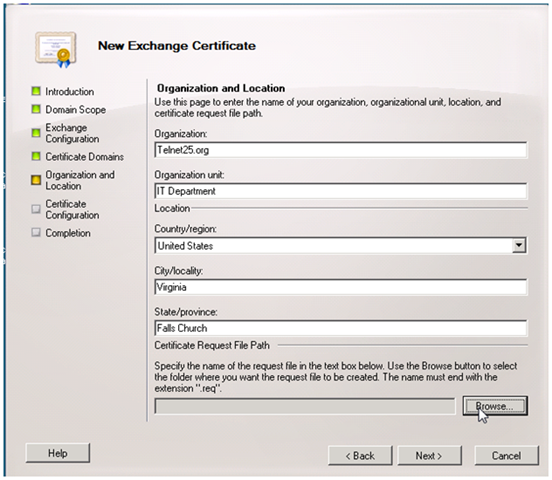Viewport: 552px width, 480px height.
Task: Click the Location section label
Action: pyautogui.click(x=172, y=208)
